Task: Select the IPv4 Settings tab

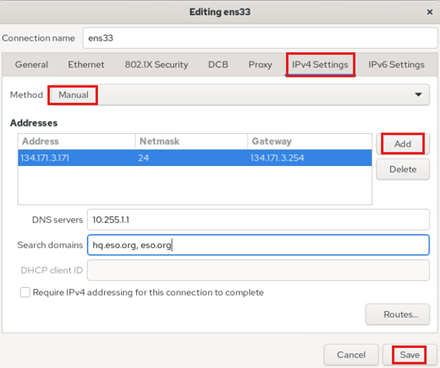Action: [x=320, y=65]
